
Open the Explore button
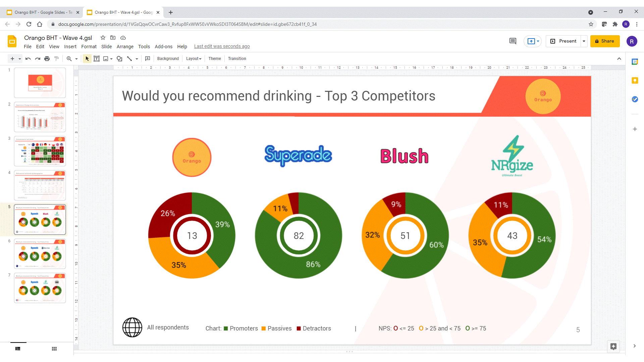tap(613, 347)
